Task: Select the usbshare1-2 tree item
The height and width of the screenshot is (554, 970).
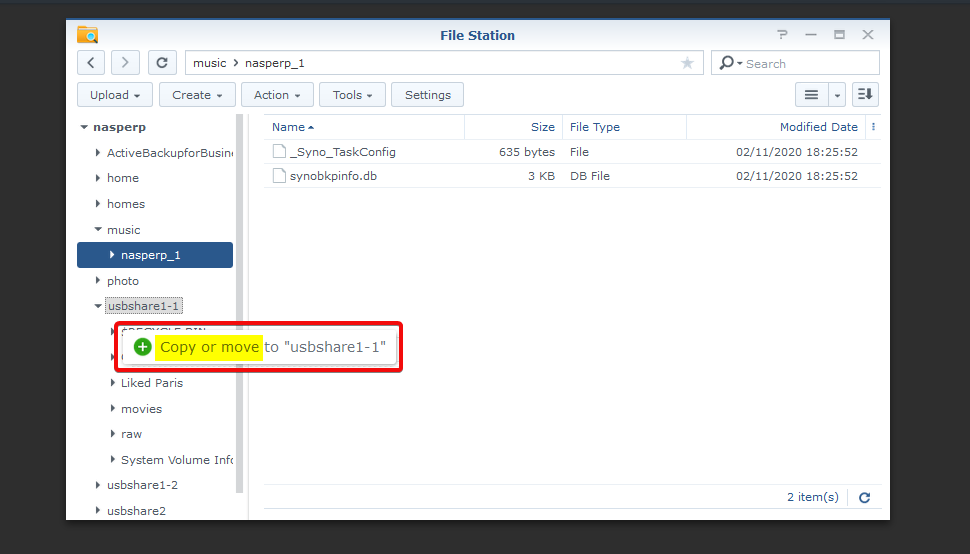Action: pos(142,485)
